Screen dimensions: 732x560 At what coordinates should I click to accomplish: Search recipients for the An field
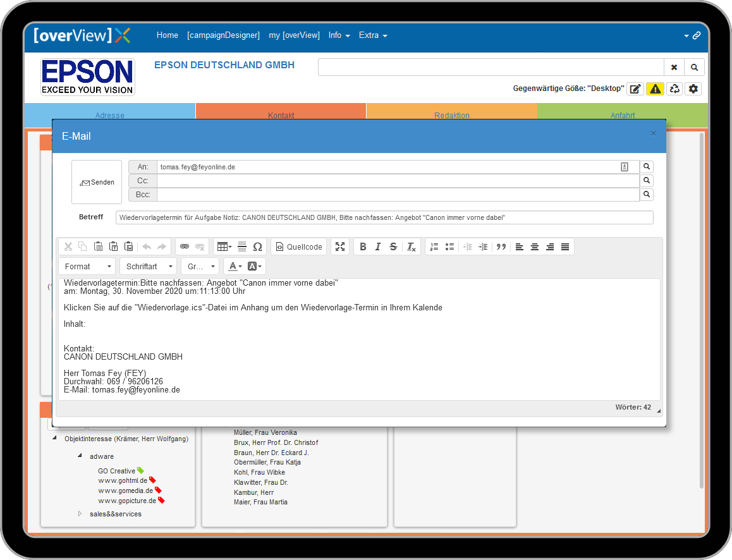click(647, 167)
